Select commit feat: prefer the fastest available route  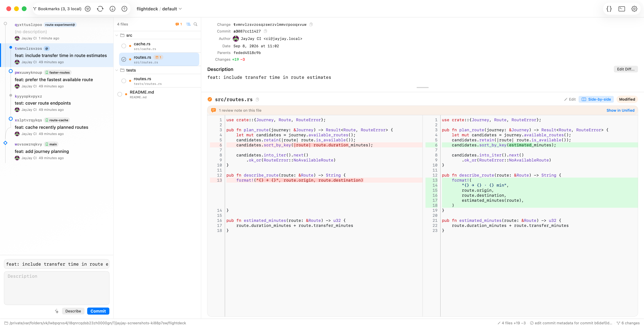point(57,79)
